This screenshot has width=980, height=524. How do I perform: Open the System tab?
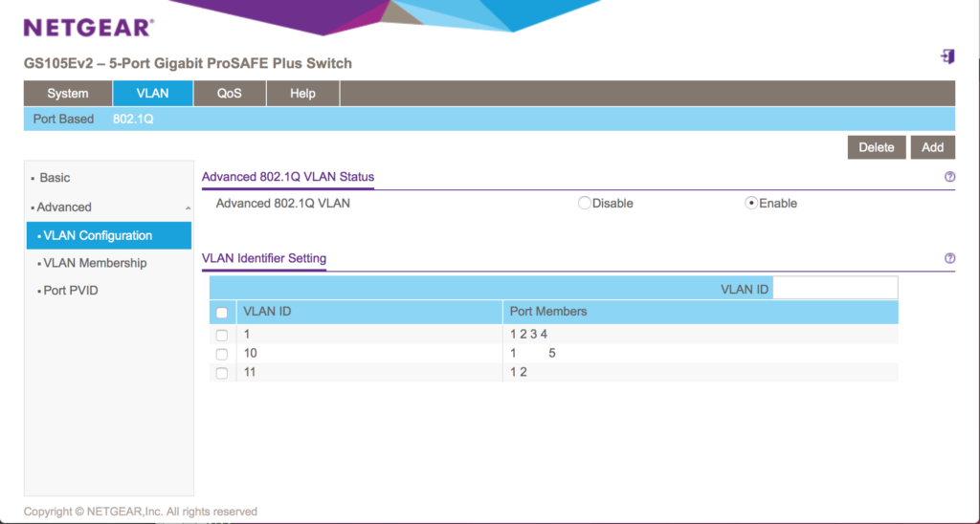(68, 93)
